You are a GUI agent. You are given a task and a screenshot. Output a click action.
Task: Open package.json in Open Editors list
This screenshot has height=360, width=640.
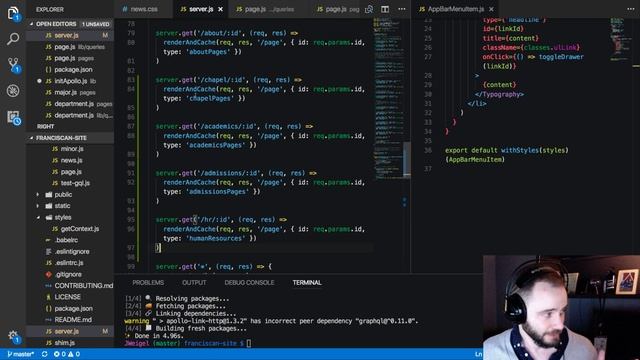[x=70, y=69]
